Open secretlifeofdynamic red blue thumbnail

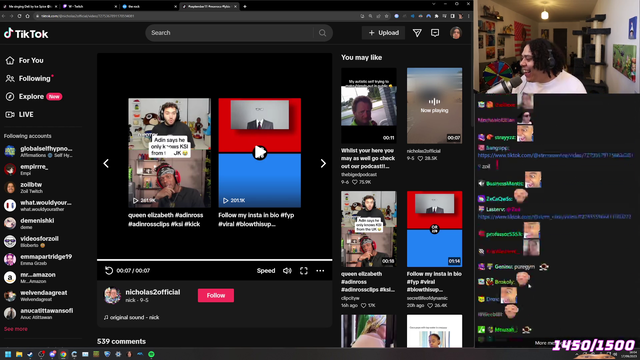tap(434, 229)
